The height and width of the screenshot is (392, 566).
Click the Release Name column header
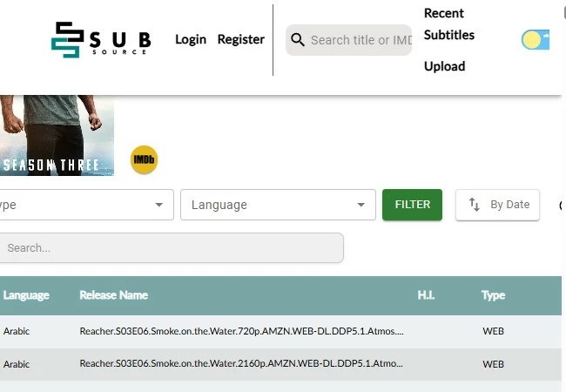[114, 295]
